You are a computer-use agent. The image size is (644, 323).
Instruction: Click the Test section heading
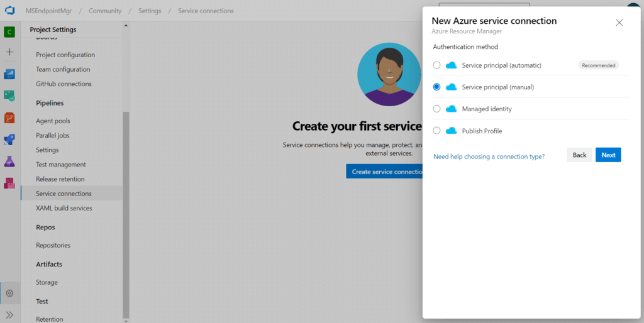pos(42,301)
